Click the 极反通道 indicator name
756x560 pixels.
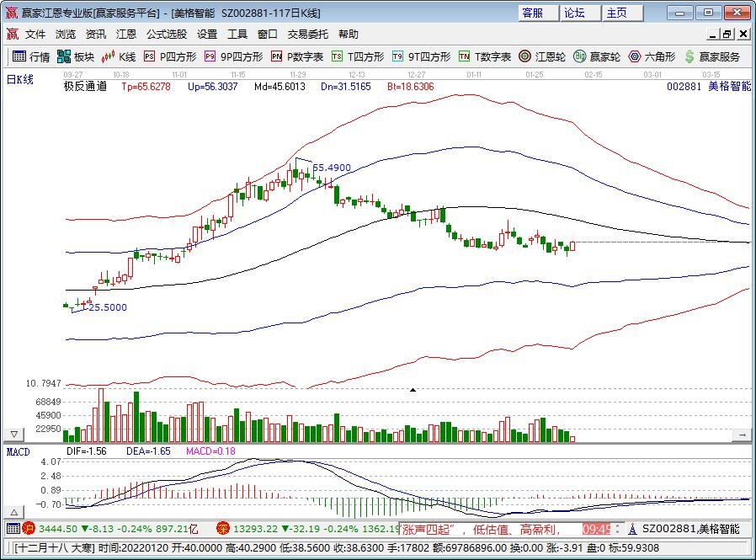[85, 87]
